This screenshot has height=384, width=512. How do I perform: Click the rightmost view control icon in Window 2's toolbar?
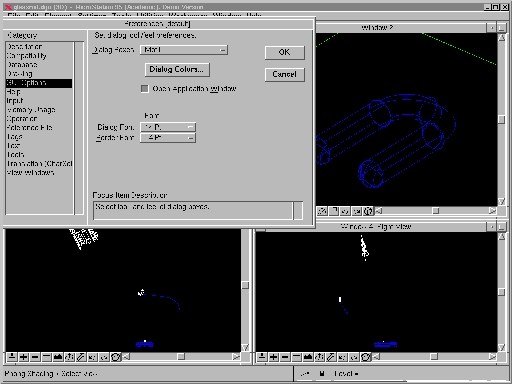pyautogui.click(x=368, y=211)
